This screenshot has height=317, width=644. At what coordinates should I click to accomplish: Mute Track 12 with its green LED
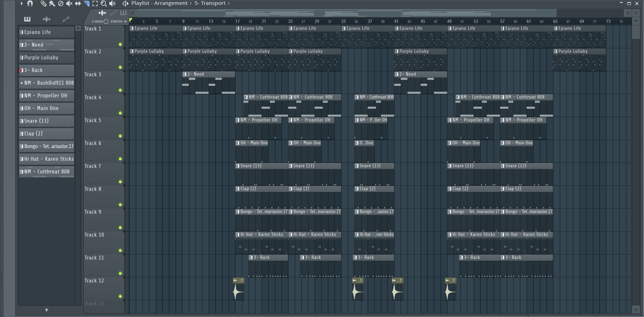(120, 296)
